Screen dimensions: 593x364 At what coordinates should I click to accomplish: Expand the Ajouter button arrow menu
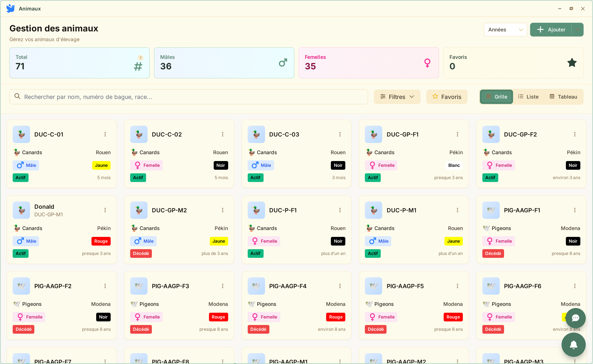[577, 30]
